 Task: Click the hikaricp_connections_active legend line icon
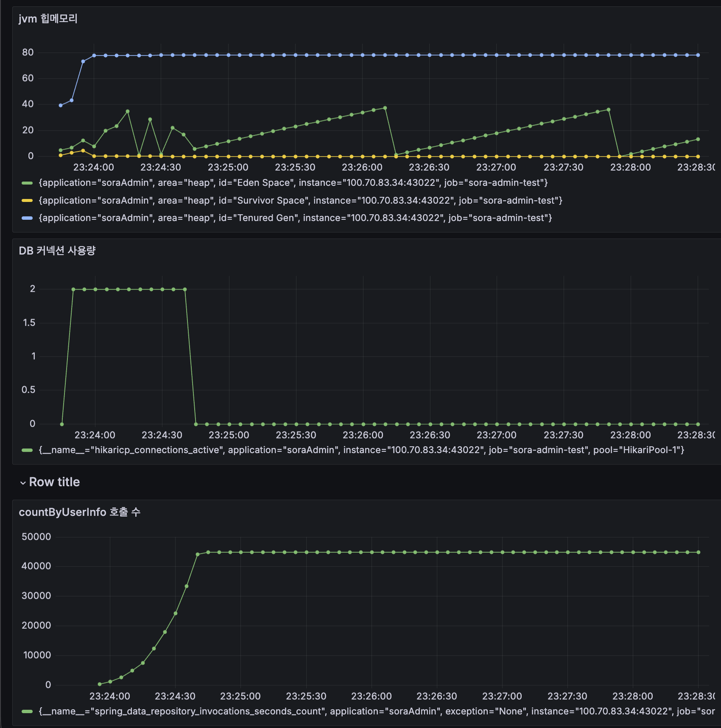tap(26, 450)
